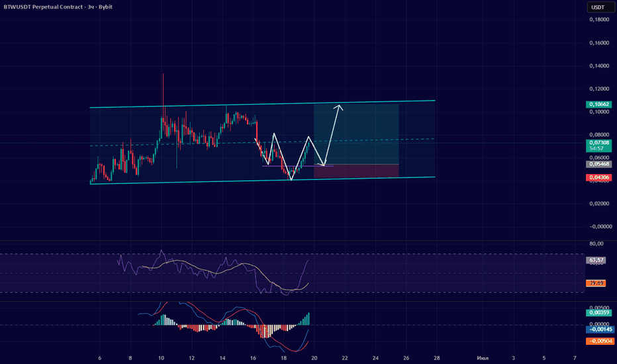Select the red stop-loss zone of long position
This screenshot has height=364, width=617.
[x=356, y=171]
